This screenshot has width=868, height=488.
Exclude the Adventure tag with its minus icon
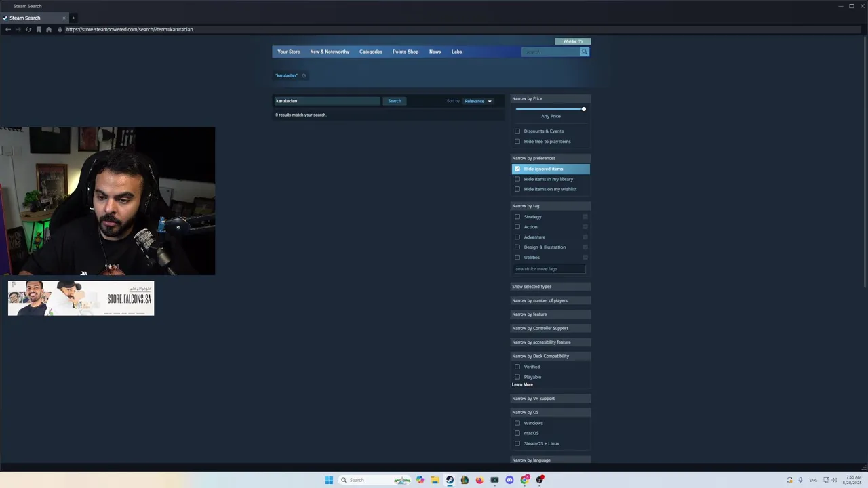(x=585, y=237)
